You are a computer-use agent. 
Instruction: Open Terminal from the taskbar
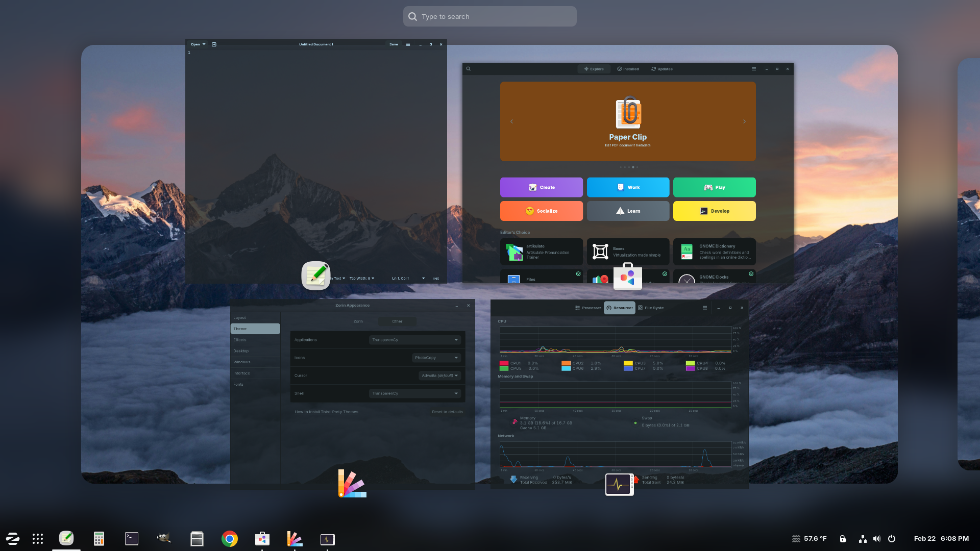[x=132, y=539]
